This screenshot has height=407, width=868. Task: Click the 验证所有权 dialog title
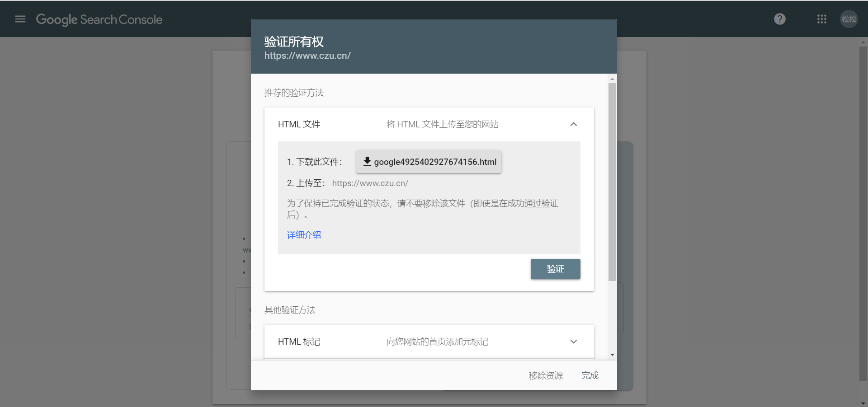294,42
